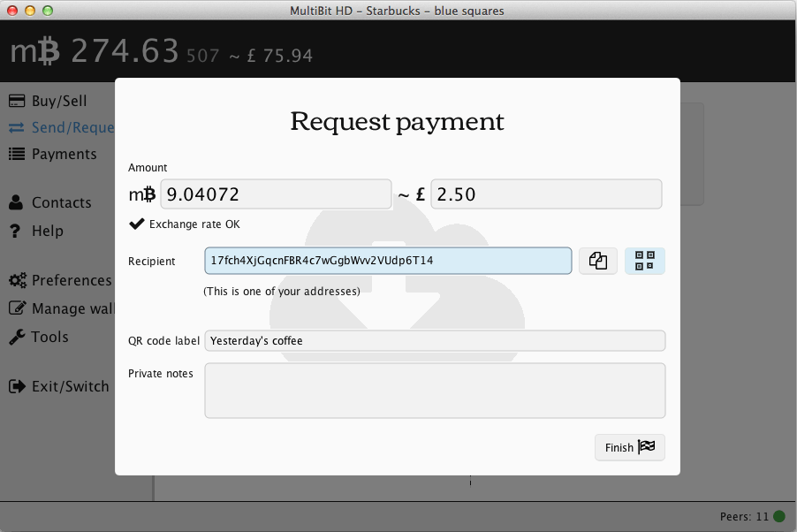Viewport: 797px width, 532px height.
Task: Click the Payments list icon
Action: (x=17, y=154)
